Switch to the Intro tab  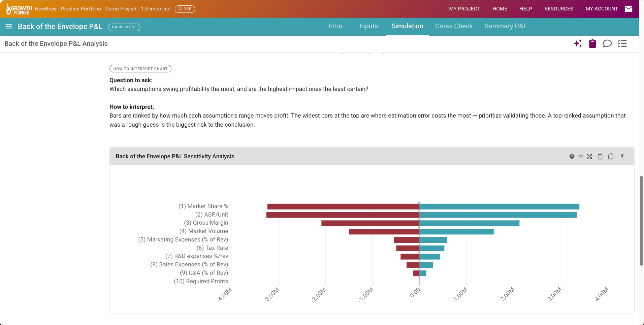tap(335, 26)
